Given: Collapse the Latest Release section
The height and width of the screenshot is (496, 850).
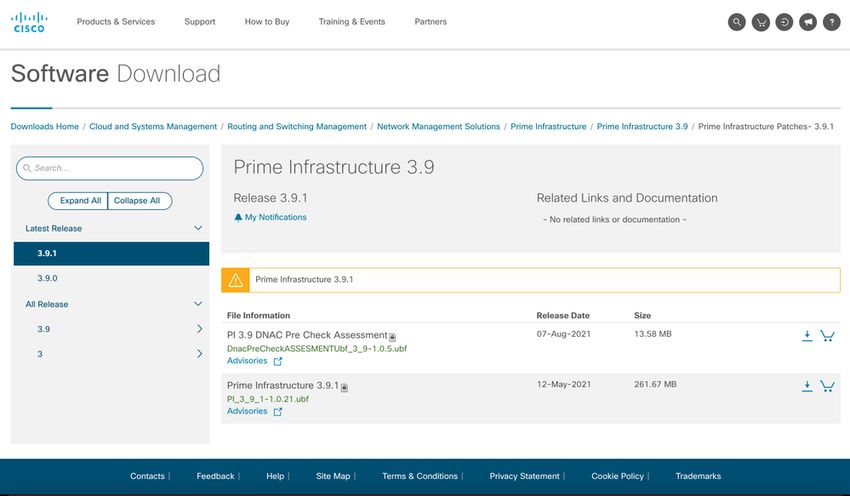Looking at the screenshot, I should (198, 228).
